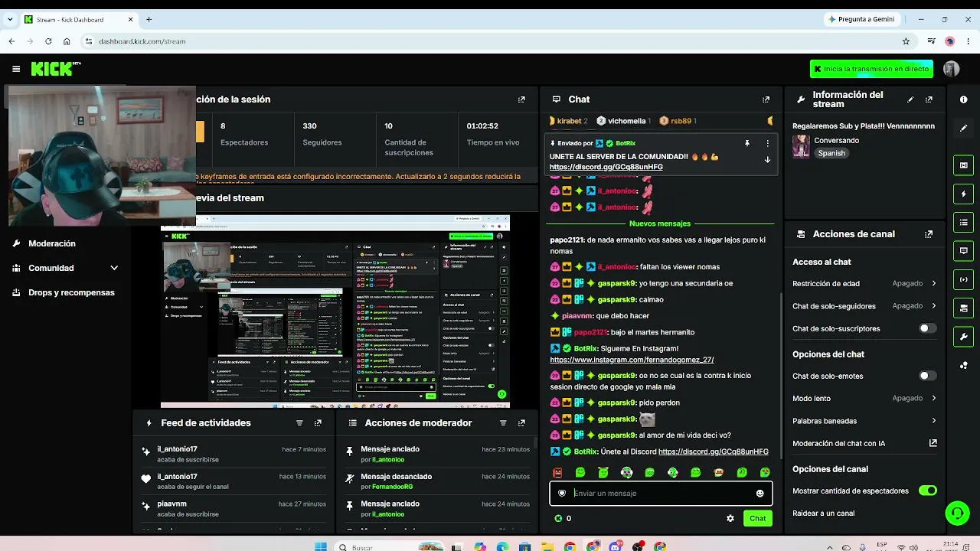
Task: Open Comunidad in left sidebar
Action: [51, 268]
